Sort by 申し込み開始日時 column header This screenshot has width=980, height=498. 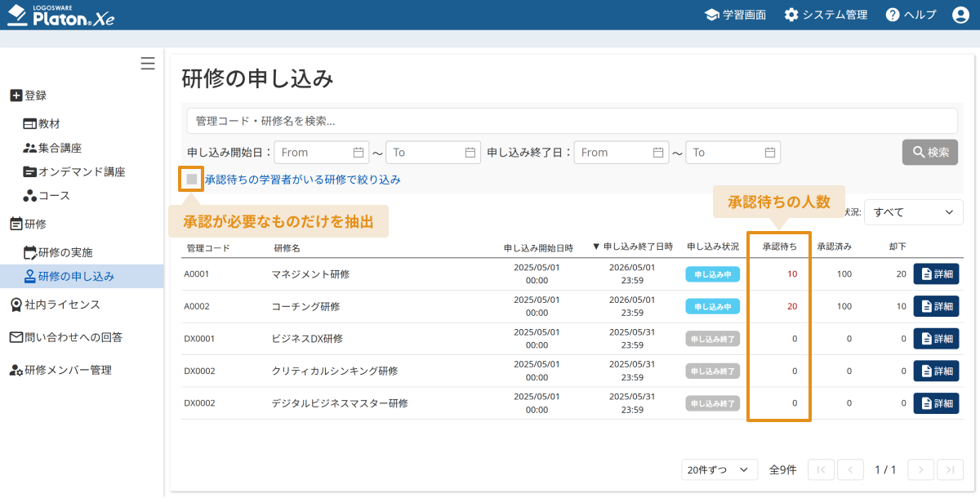tap(538, 247)
